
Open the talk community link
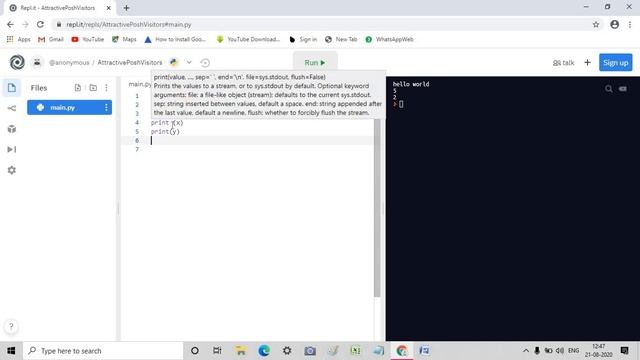pyautogui.click(x=563, y=62)
